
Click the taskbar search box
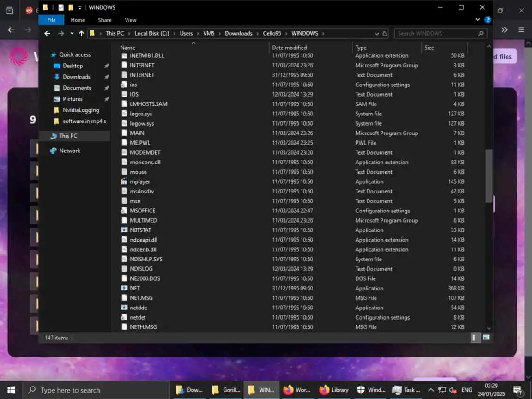click(x=96, y=390)
